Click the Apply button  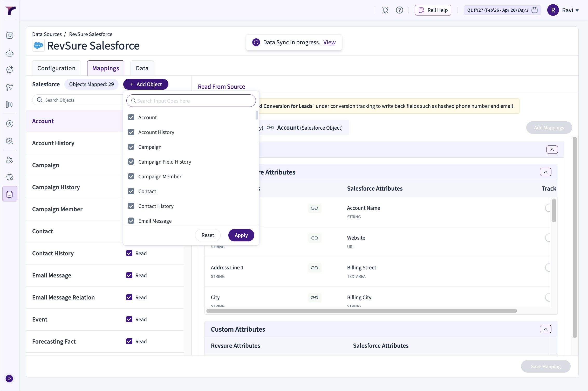click(241, 235)
